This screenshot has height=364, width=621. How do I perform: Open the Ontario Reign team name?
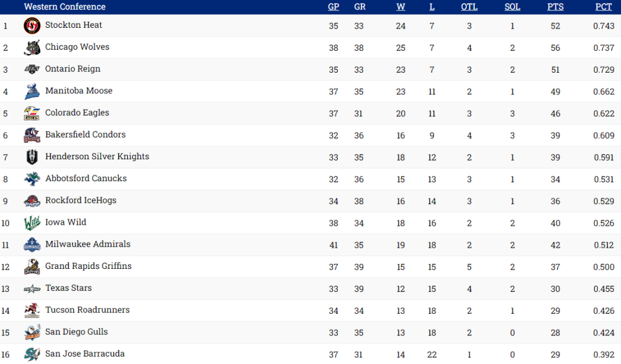(x=73, y=69)
